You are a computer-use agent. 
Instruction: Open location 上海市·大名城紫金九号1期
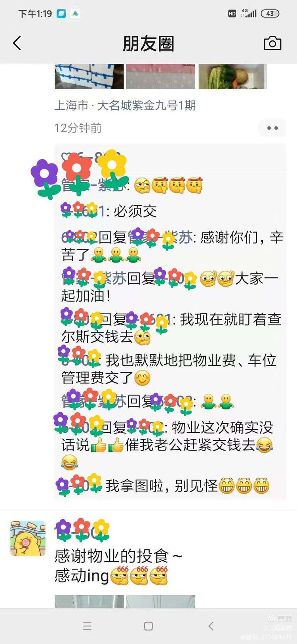[x=125, y=105]
